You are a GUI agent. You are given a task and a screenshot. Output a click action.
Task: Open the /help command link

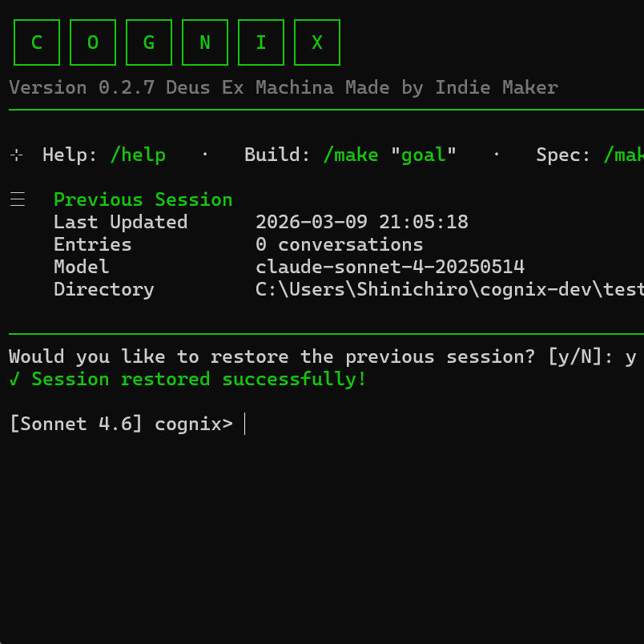[138, 155]
